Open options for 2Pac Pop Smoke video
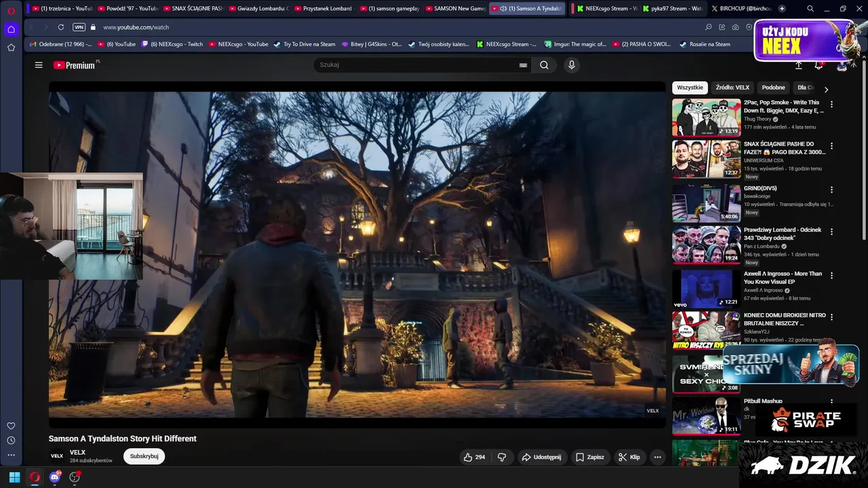This screenshot has width=868, height=488. 831,104
